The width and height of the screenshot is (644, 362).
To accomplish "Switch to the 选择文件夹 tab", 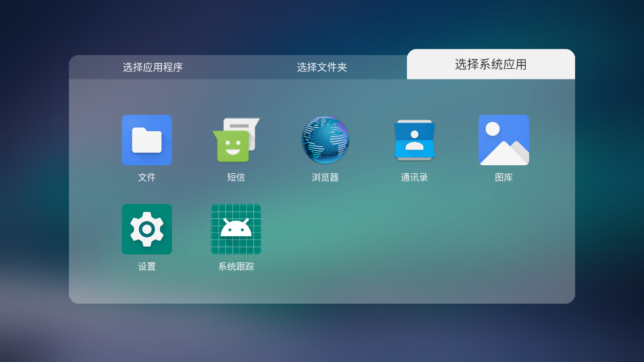I will [322, 68].
